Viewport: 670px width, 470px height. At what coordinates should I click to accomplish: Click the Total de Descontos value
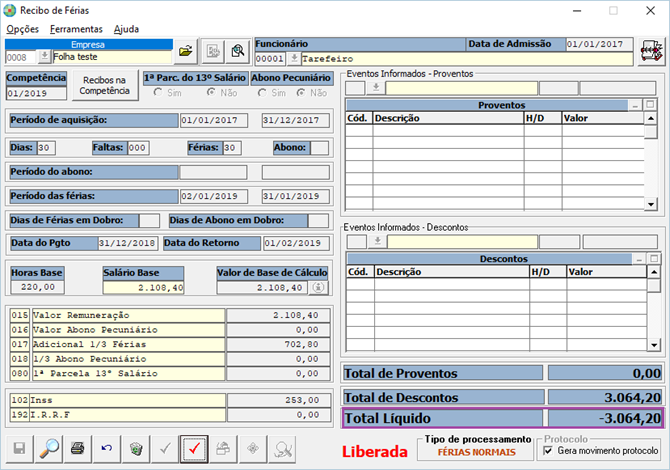point(605,397)
